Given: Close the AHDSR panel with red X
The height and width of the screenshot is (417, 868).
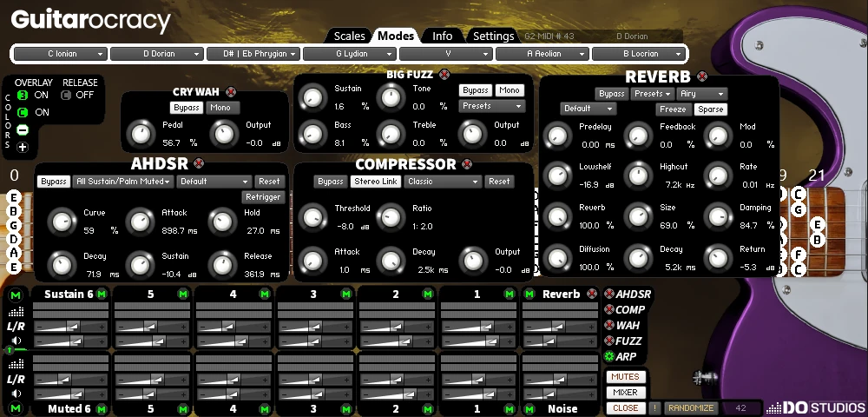Looking at the screenshot, I should 198,163.
